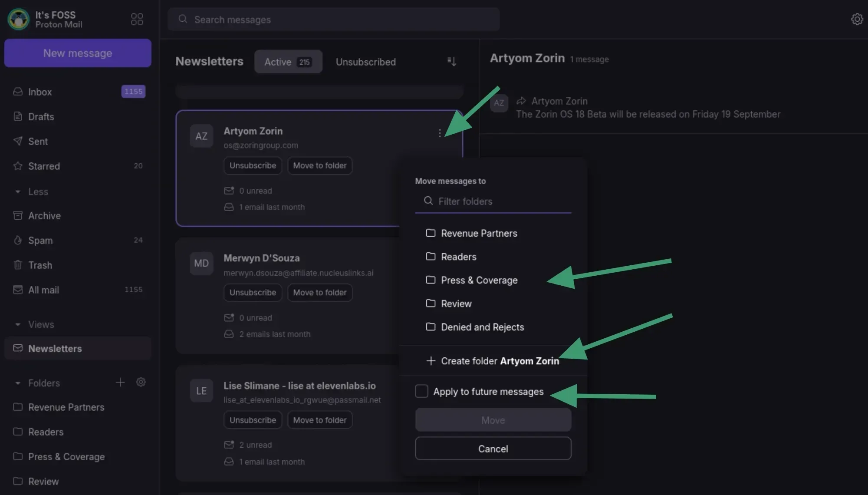Image resolution: width=868 pixels, height=495 pixels.
Task: Click the newsletter sort order icon
Action: point(451,62)
